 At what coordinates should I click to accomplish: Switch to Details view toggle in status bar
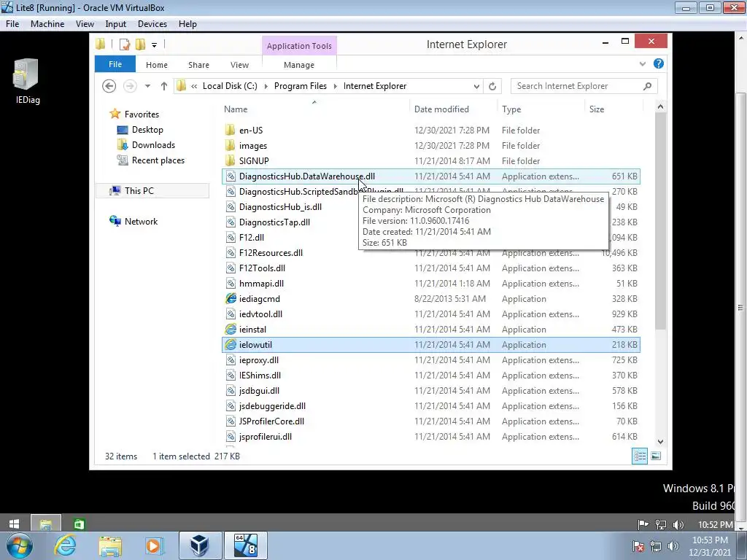640,456
